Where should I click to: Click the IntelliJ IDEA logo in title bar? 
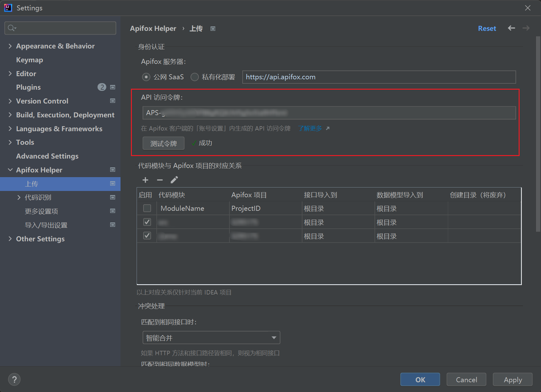8,8
